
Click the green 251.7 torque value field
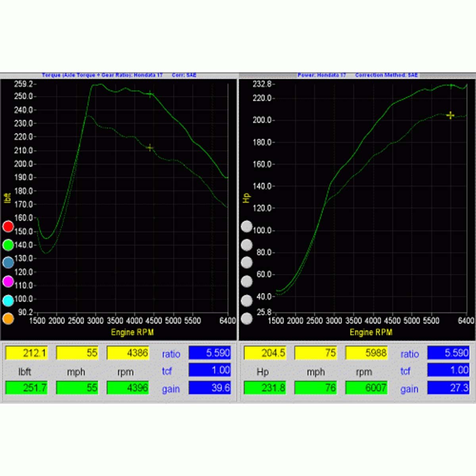[x=27, y=388]
